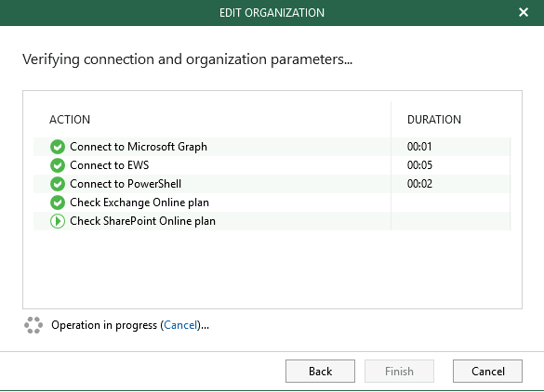Click the Edit Organization title bar

click(272, 13)
